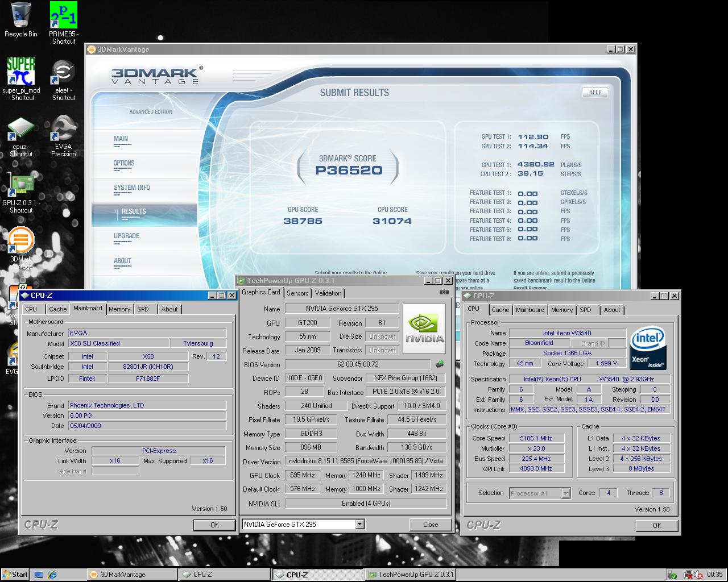
Task: Open Internet Explorer from quick launch
Action: pos(53,575)
